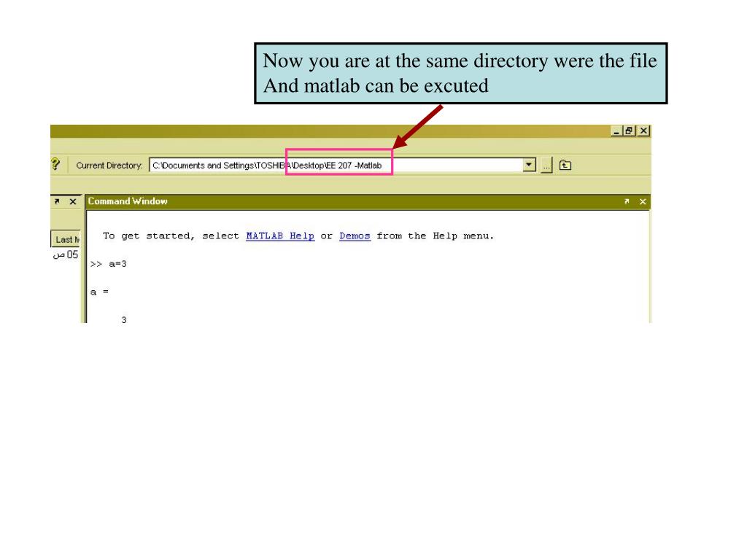The width and height of the screenshot is (747, 560).
Task: Select the Last Modified column header
Action: [x=66, y=239]
